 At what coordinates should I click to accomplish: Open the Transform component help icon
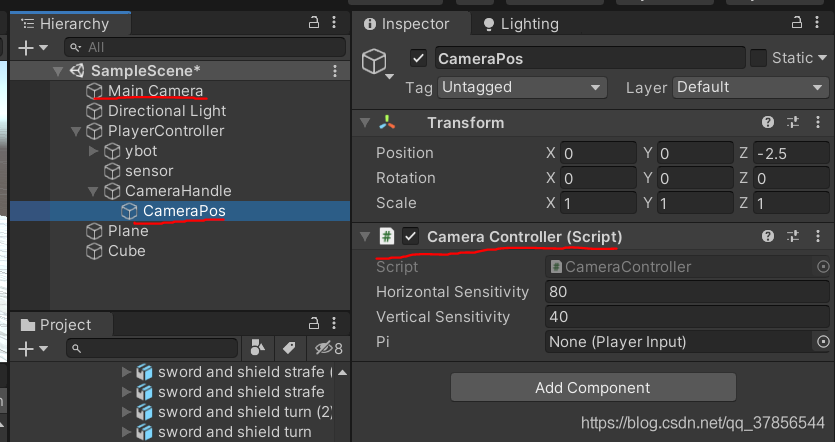768,123
